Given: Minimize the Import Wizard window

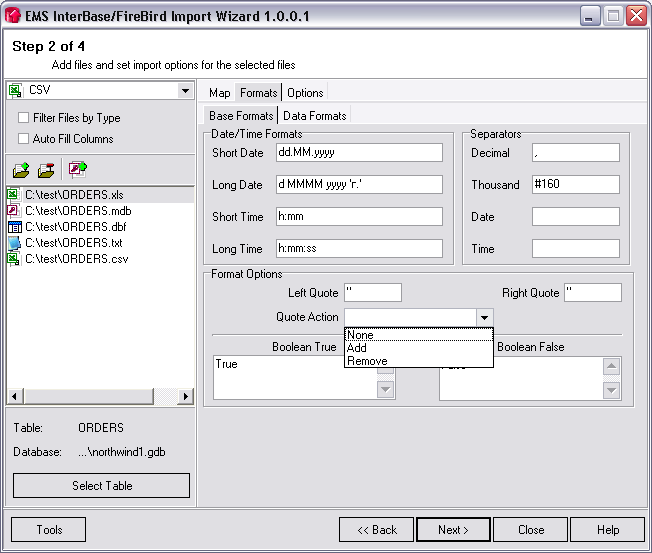Looking at the screenshot, I should coord(589,16).
